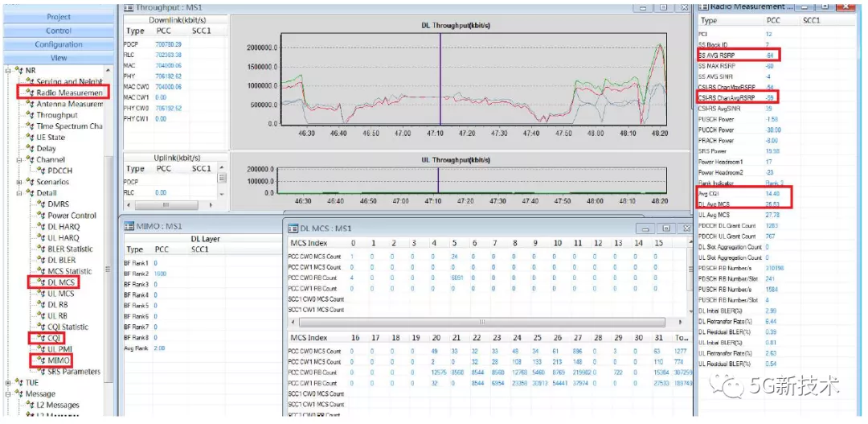Collapse the Channel tree node

(x=19, y=159)
